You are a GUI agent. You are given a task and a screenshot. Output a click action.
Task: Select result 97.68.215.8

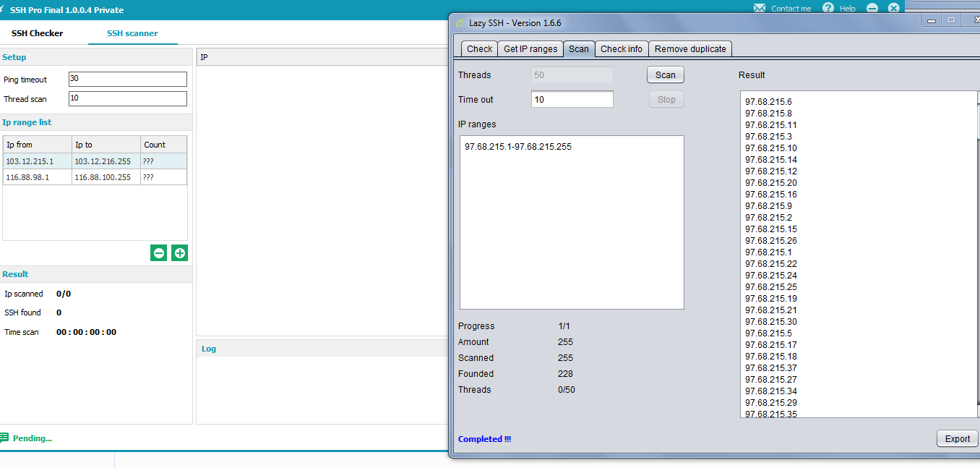(x=768, y=114)
